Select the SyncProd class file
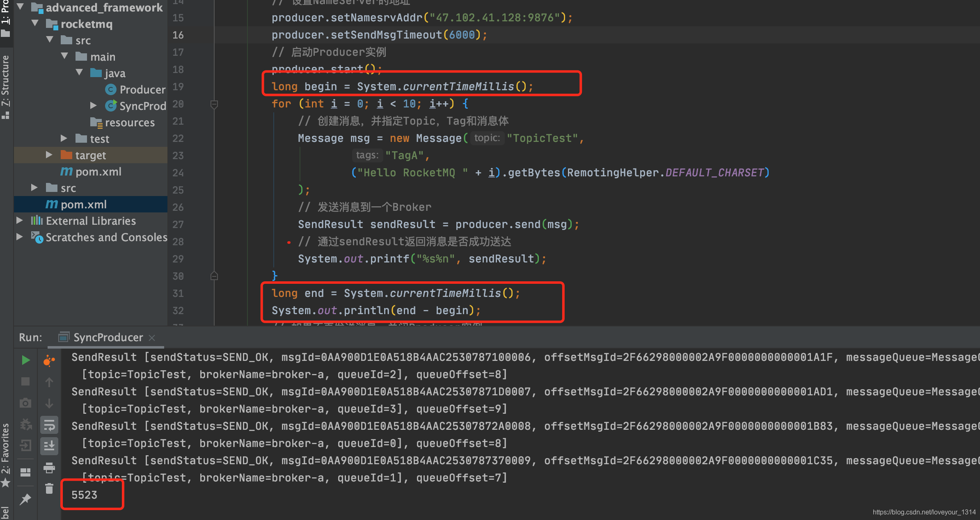980x520 pixels. coord(135,106)
